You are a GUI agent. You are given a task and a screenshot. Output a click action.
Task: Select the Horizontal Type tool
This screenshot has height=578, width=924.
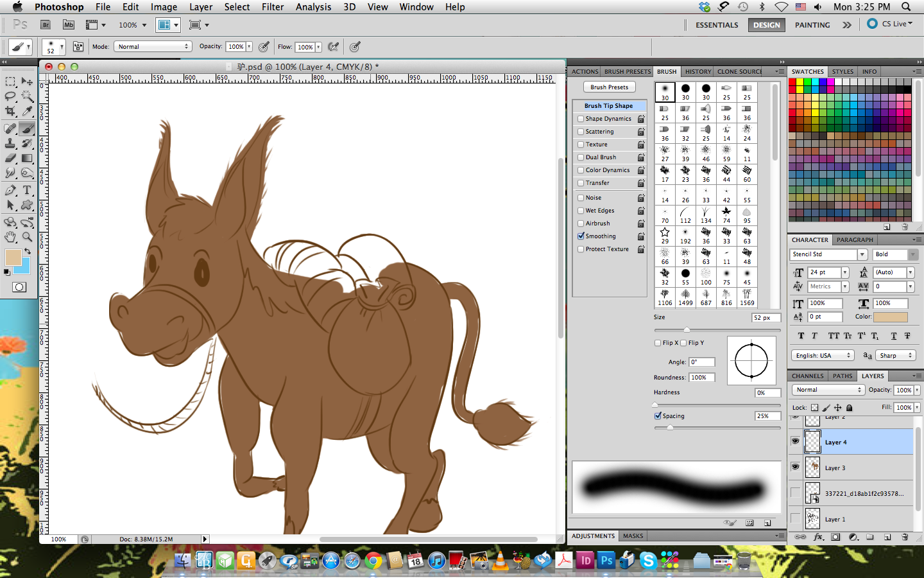[x=27, y=190]
